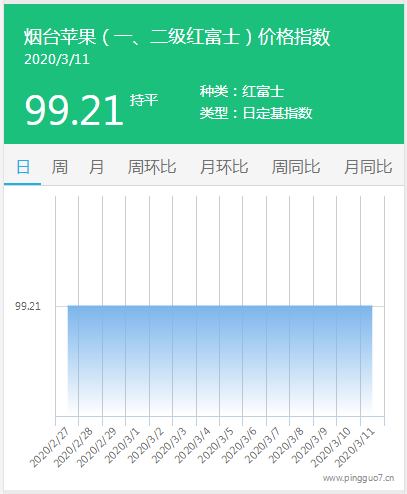Click the x-axis label 2020/3/9
407x494 pixels.
pyautogui.click(x=310, y=446)
